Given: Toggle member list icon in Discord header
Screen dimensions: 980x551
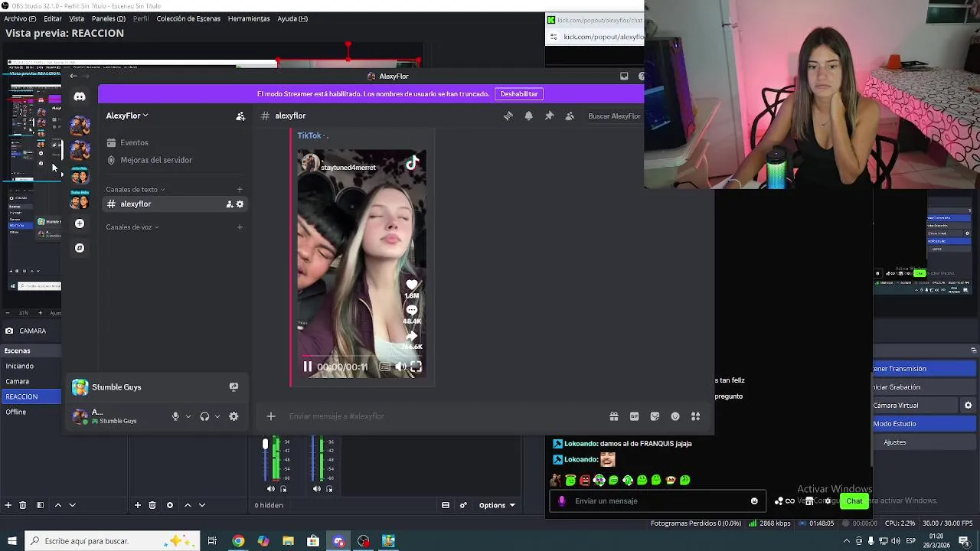Looking at the screenshot, I should coord(570,116).
